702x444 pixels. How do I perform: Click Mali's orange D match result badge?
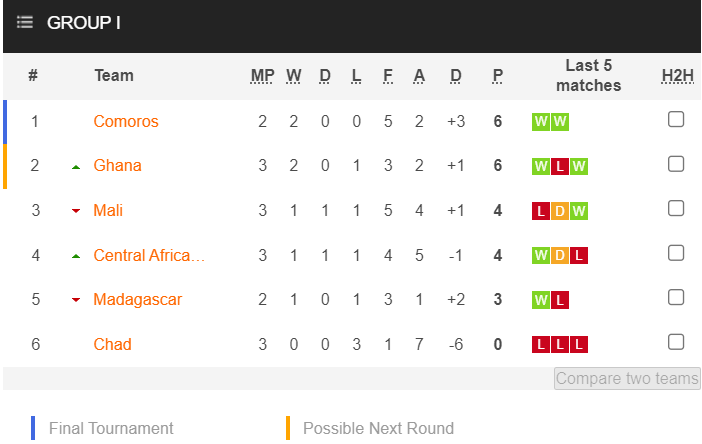(560, 211)
